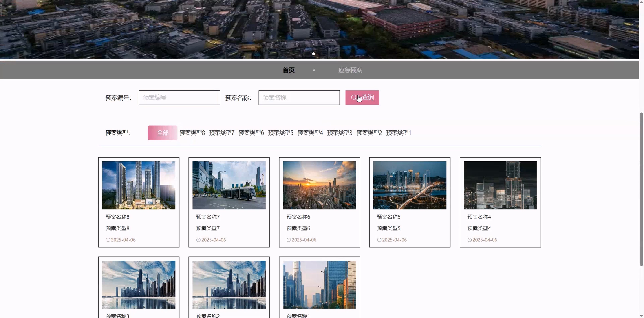Image resolution: width=644 pixels, height=318 pixels.
Task: Open tram street thumbnail of 预案名称7
Action: click(229, 185)
